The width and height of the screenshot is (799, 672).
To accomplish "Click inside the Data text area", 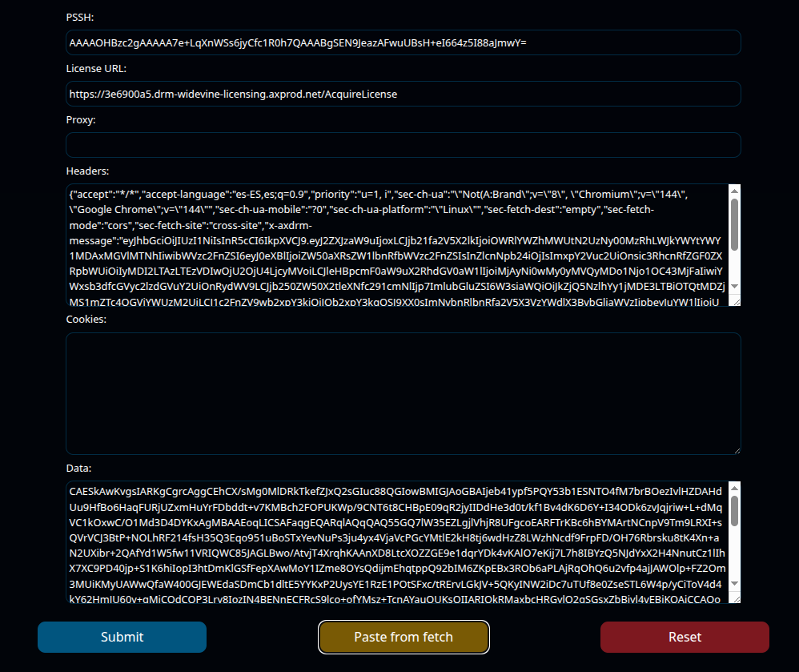I will (x=396, y=542).
